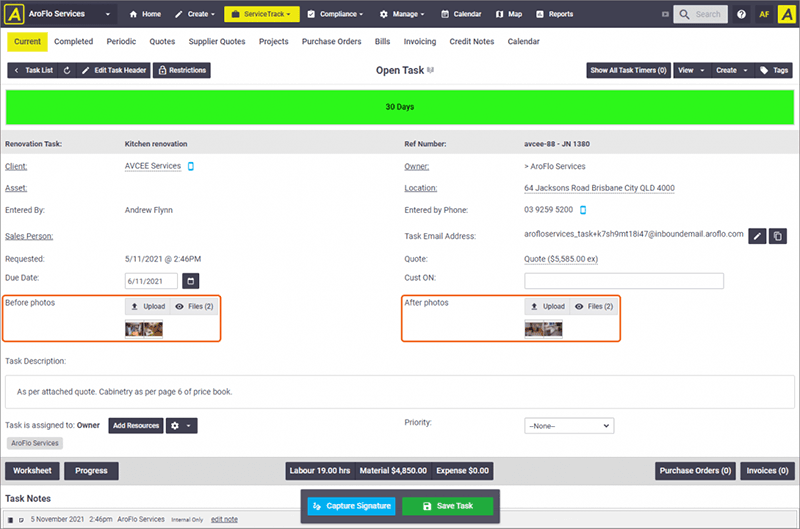Image resolution: width=800 pixels, height=529 pixels.
Task: Open the AroFlo Services business unit dropdown
Action: click(x=69, y=14)
